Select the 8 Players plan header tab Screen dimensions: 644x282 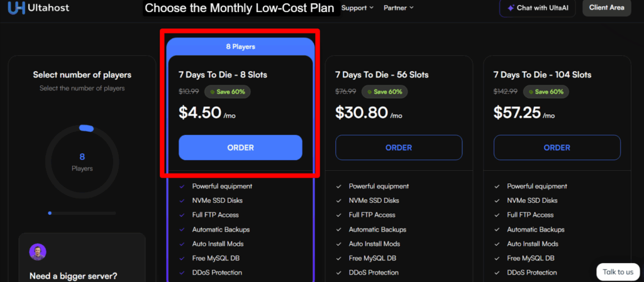tap(240, 46)
